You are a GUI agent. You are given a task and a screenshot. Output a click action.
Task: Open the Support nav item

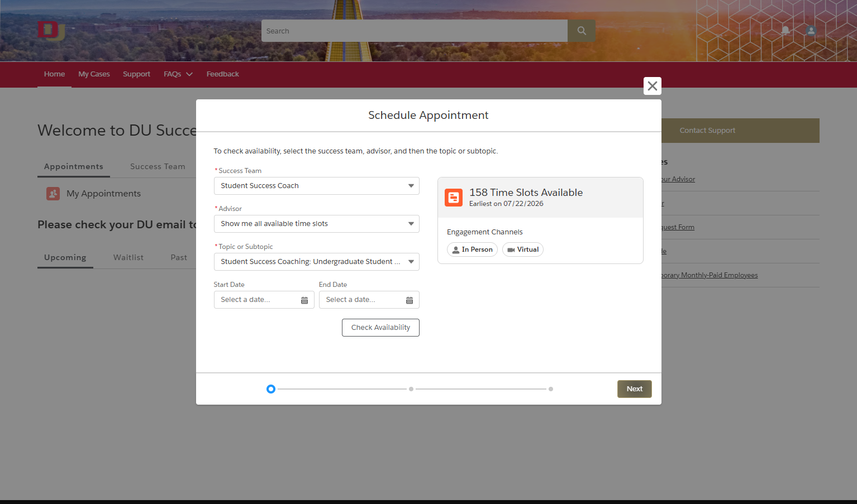136,74
